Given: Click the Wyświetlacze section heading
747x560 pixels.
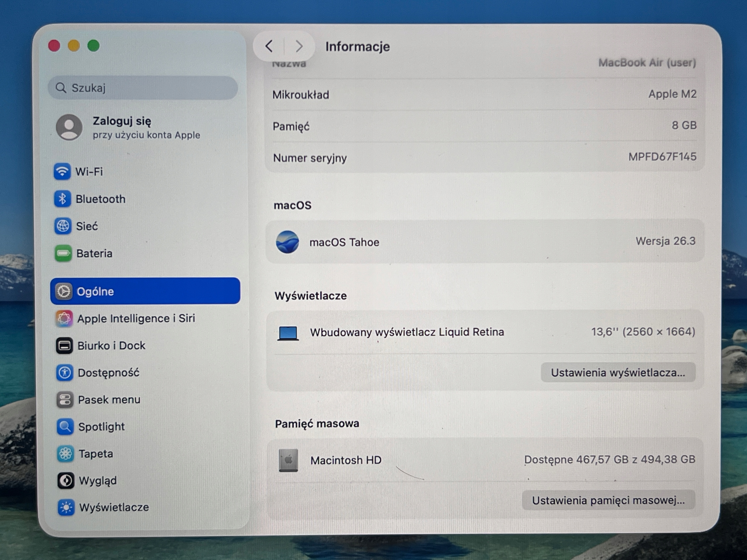Looking at the screenshot, I should (x=311, y=296).
